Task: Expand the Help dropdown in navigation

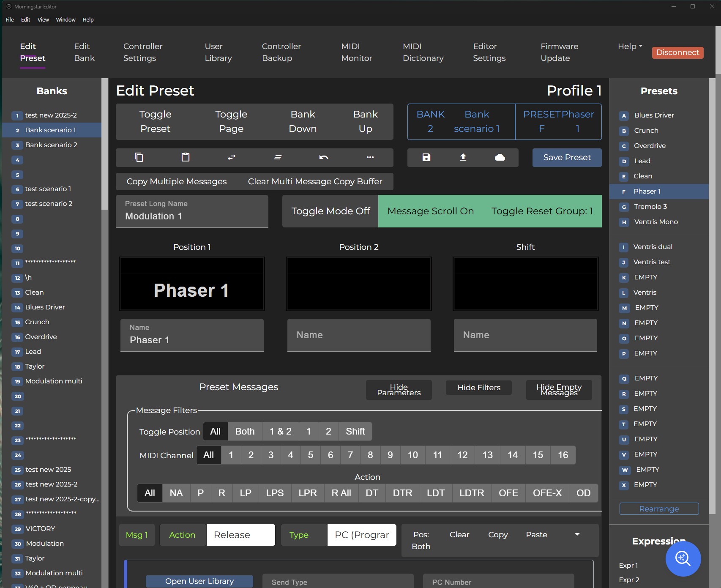Action: tap(630, 46)
